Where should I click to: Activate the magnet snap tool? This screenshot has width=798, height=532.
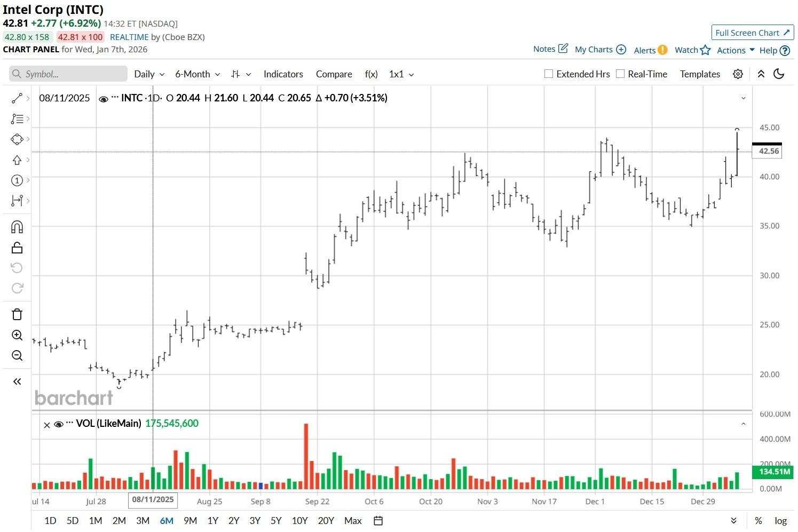17,227
